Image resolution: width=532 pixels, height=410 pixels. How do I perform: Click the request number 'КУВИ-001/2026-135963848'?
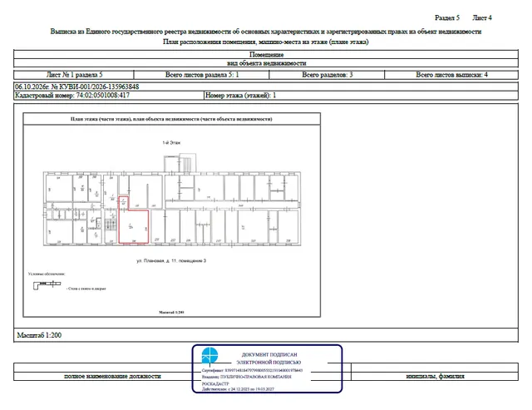[x=99, y=86]
